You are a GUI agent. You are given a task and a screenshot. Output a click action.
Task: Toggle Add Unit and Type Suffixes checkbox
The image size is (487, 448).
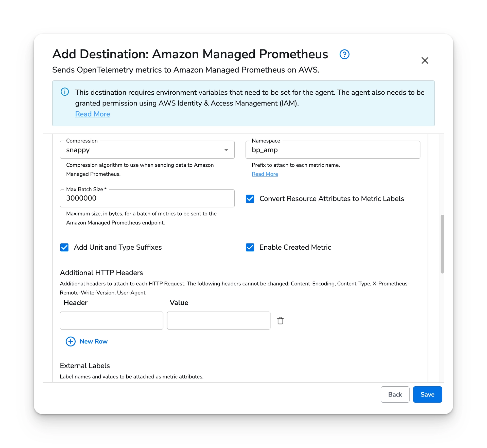pyautogui.click(x=64, y=247)
